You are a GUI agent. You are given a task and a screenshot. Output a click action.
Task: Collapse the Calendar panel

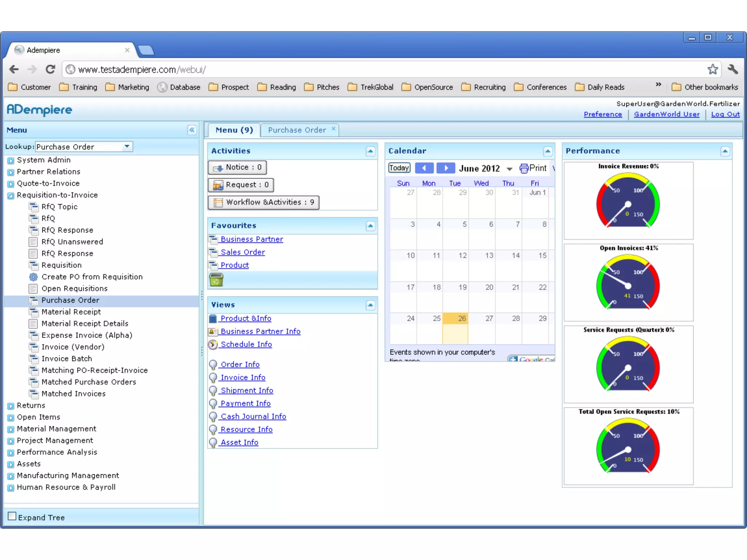coord(547,151)
